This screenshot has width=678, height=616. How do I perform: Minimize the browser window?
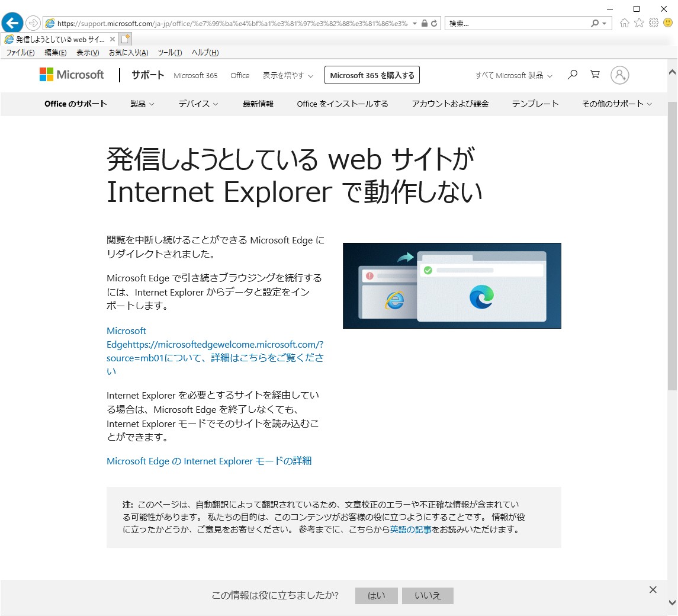[x=610, y=9]
